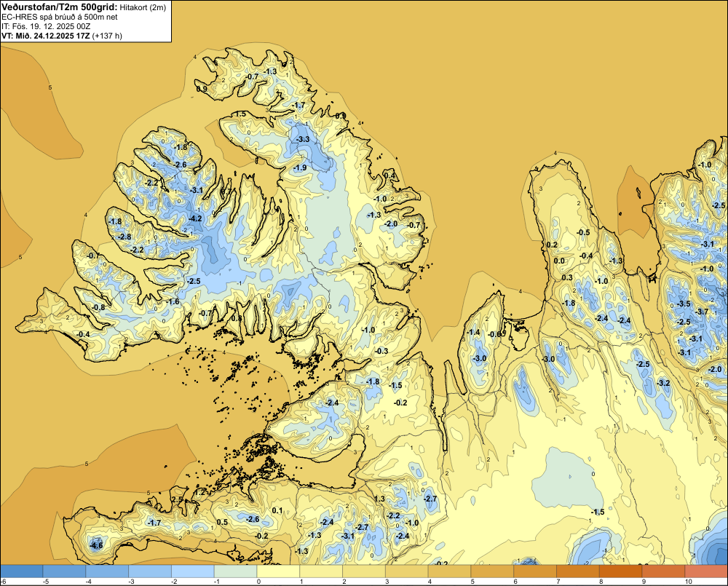Click the valid time 'VT: Mið. 24.12.2025 17Z'
The image size is (728, 586).
click(46, 36)
